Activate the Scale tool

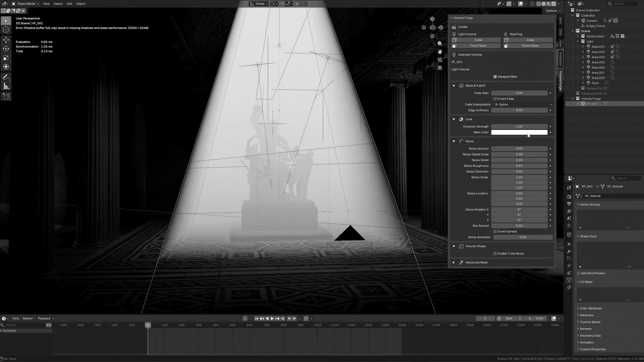tap(6, 57)
